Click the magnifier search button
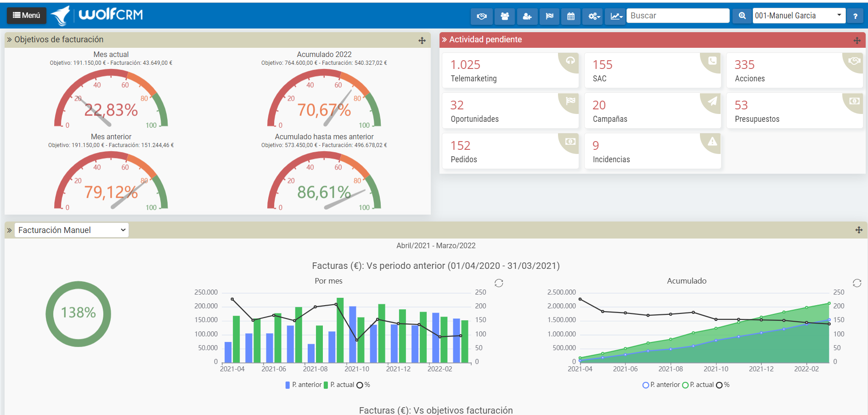868x415 pixels. coord(742,15)
